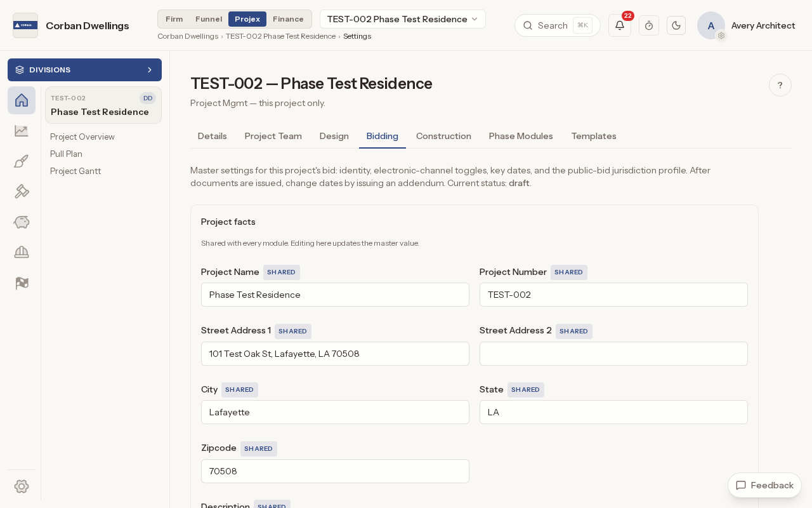Screen dimensions: 812x508
Task: Toggle dark mode with the moon icon
Action: [676, 25]
